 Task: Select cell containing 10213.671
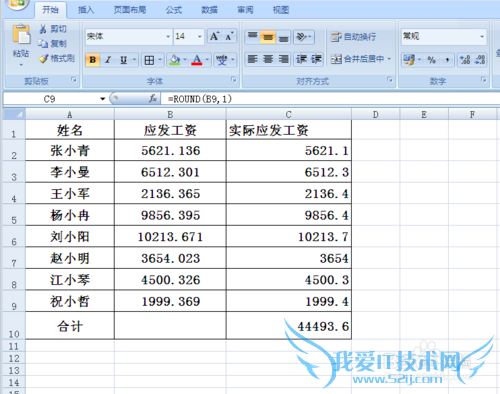pyautogui.click(x=170, y=237)
